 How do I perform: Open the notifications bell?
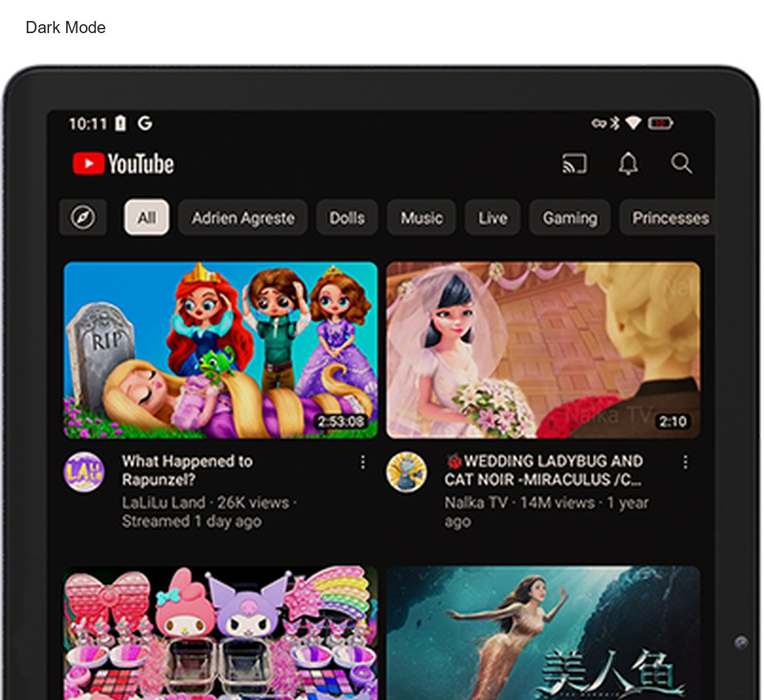pos(628,164)
